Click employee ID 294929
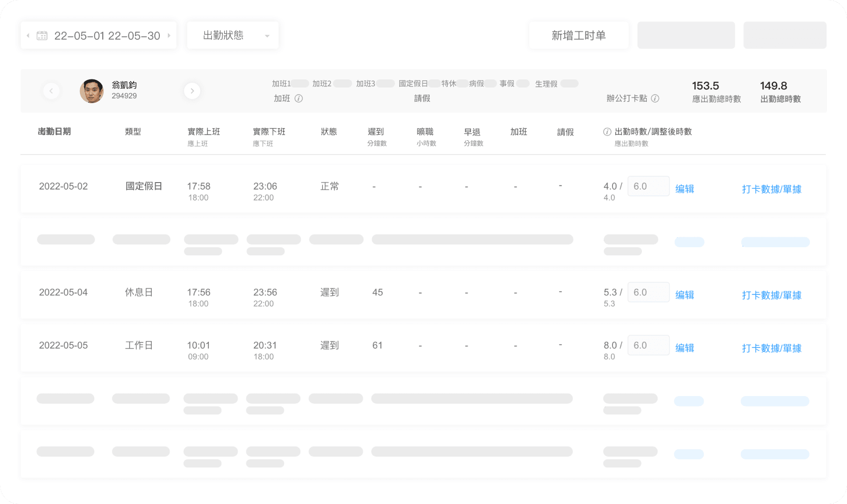This screenshot has height=504, width=847. pyautogui.click(x=124, y=96)
